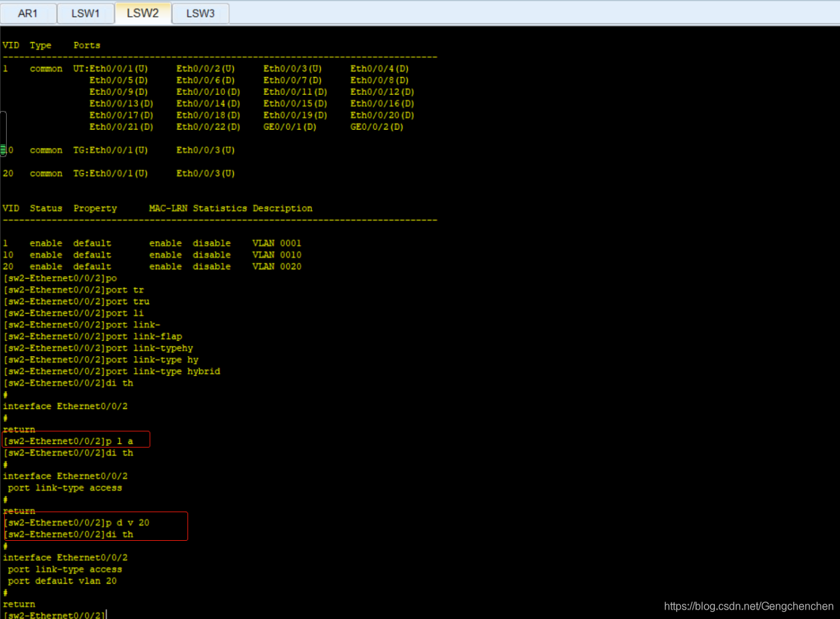Viewport: 840px width, 619px height.
Task: Click the Eth0/0/13(D) port entry
Action: (x=122, y=104)
